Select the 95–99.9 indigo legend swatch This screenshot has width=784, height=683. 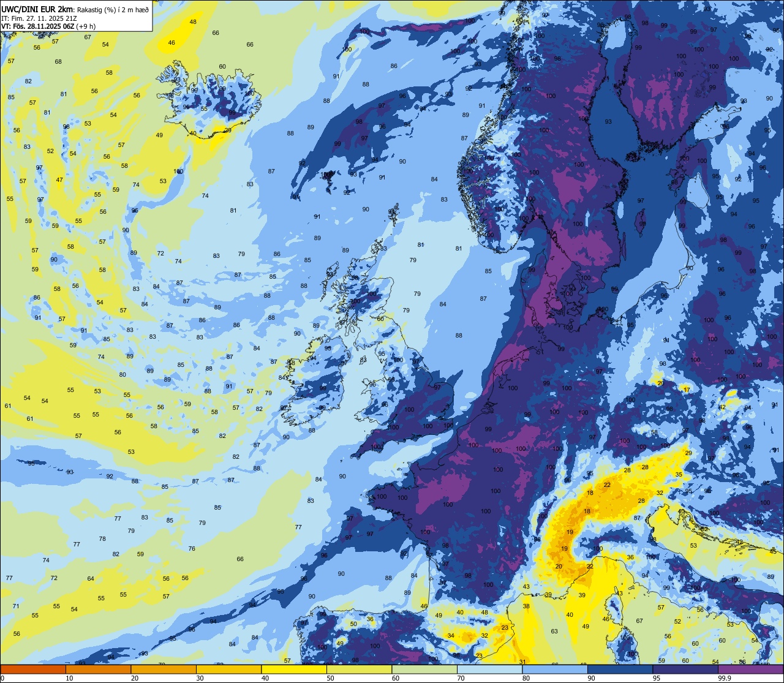pyautogui.click(x=685, y=669)
